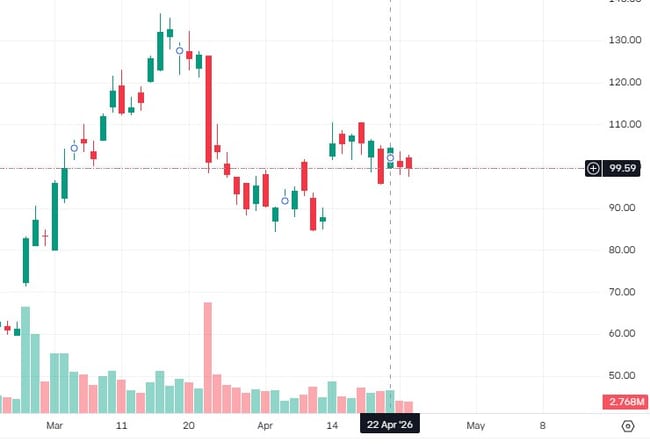
Task: Click the red 2.768M volume label
Action: pyautogui.click(x=624, y=402)
